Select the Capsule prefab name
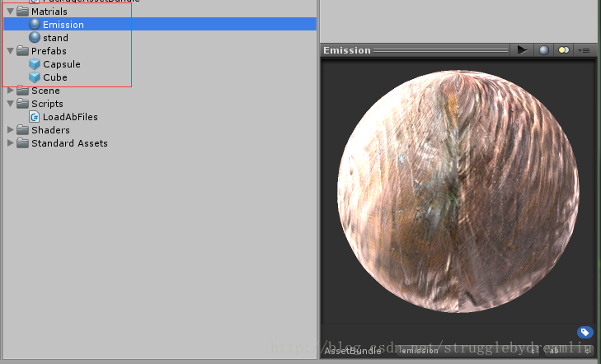 pyautogui.click(x=62, y=64)
